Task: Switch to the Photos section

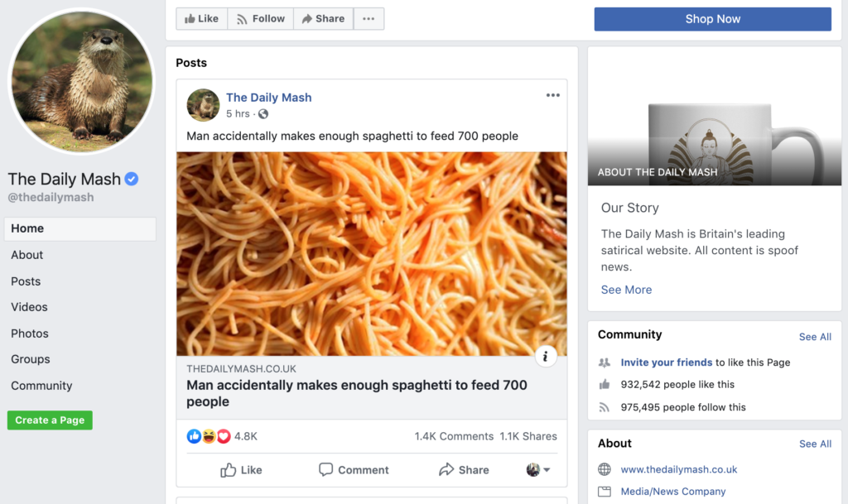Action: 30,333
